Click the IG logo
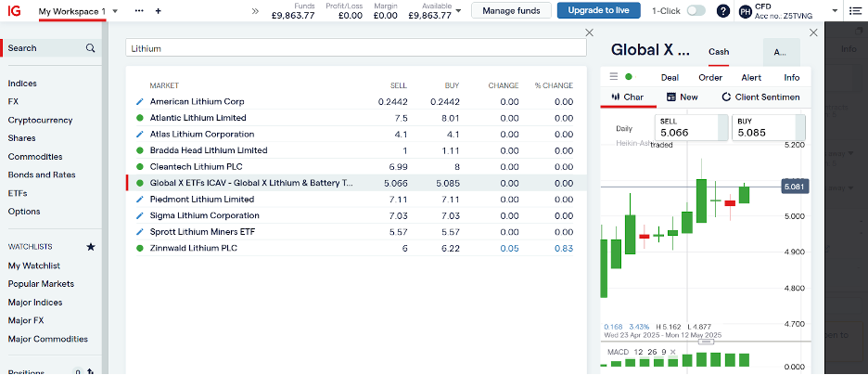This screenshot has width=868, height=375. pyautogui.click(x=15, y=10)
